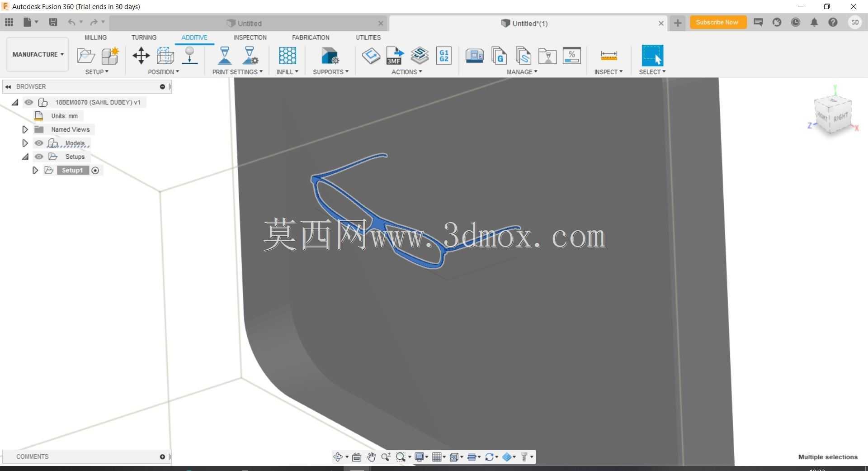Open the MANUFACTURE workspace dropdown

point(38,54)
